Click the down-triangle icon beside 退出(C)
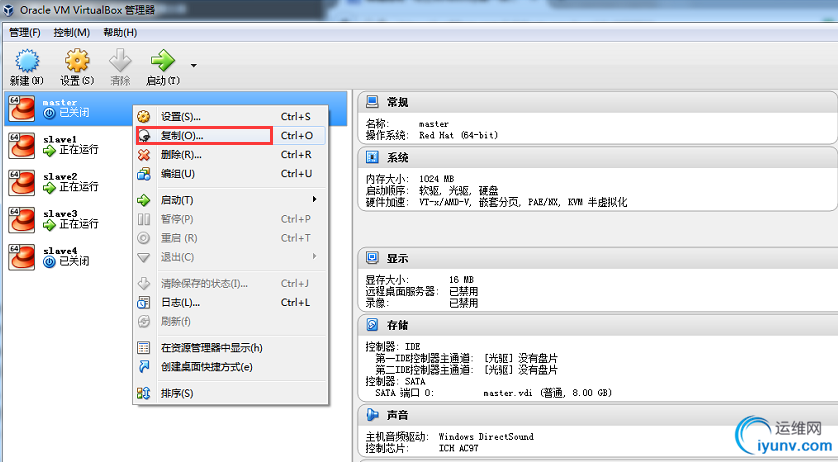 coord(144,257)
